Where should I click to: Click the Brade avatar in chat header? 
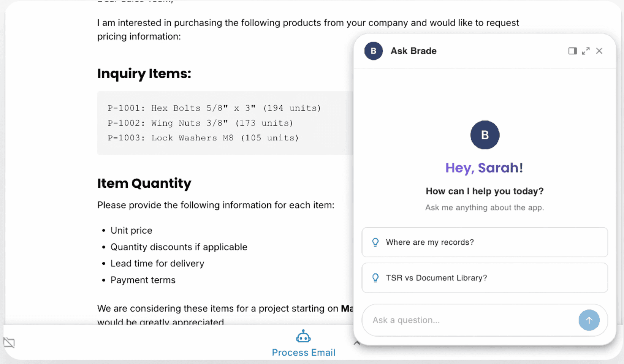coord(374,51)
